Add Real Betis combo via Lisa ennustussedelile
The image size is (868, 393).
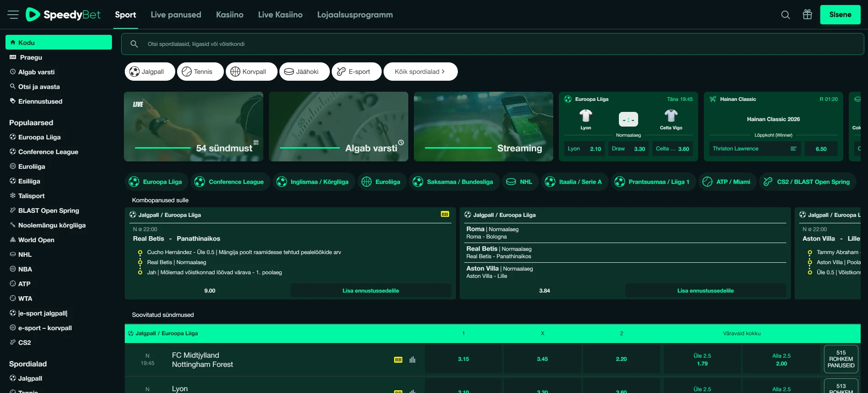point(371,291)
